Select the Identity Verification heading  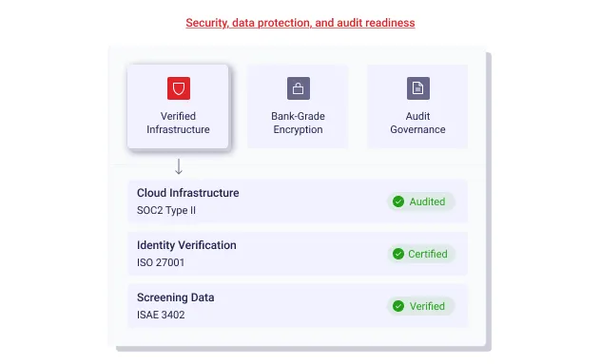(x=186, y=245)
